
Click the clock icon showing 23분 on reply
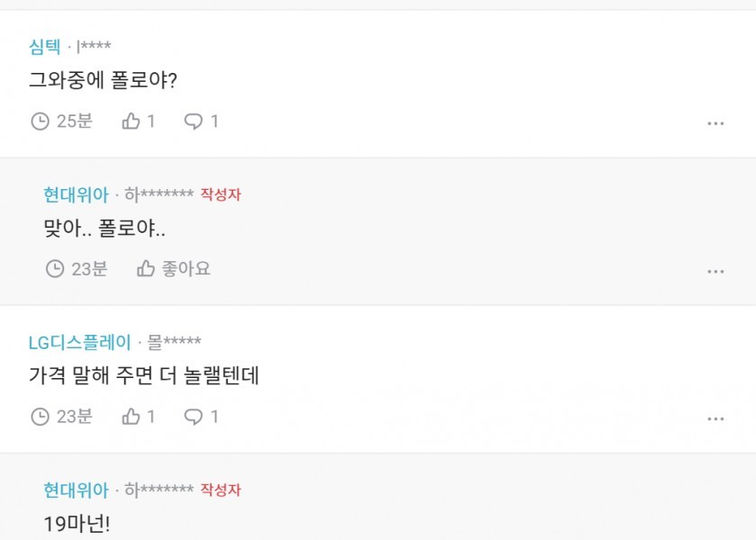(55, 269)
